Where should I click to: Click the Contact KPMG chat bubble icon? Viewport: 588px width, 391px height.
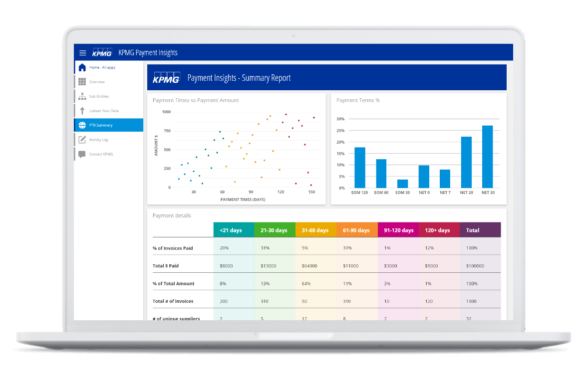[x=82, y=154]
